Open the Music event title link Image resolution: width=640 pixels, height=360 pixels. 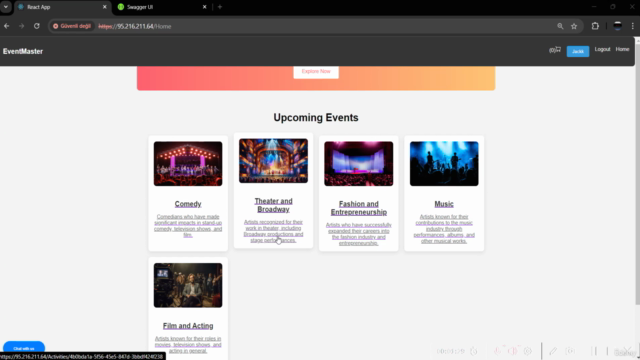coord(444,204)
